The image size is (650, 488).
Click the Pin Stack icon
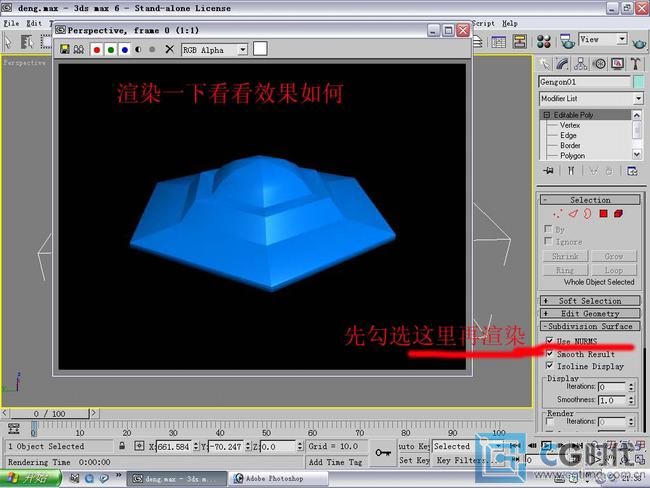(x=548, y=171)
